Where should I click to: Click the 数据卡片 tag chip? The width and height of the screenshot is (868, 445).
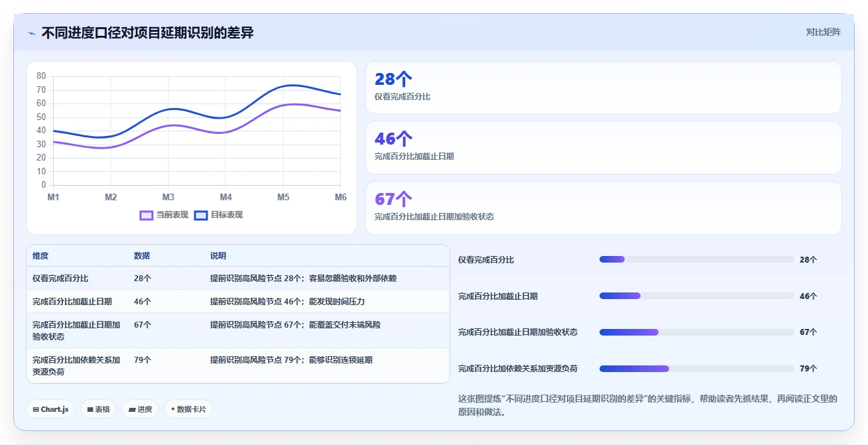pos(188,409)
